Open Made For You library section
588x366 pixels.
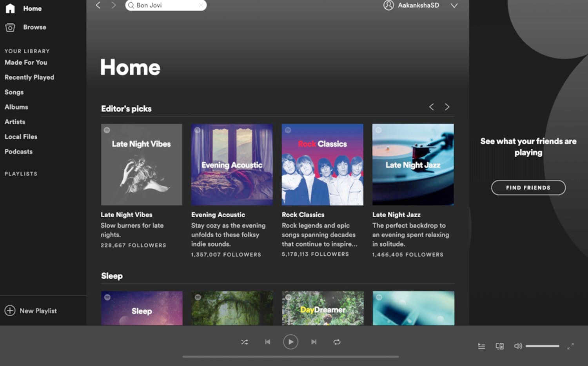coord(26,62)
